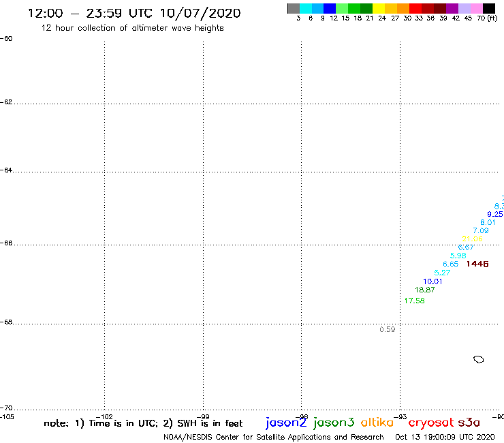
Task: Click the pink swatch ending at 70
Action: coord(476,8)
